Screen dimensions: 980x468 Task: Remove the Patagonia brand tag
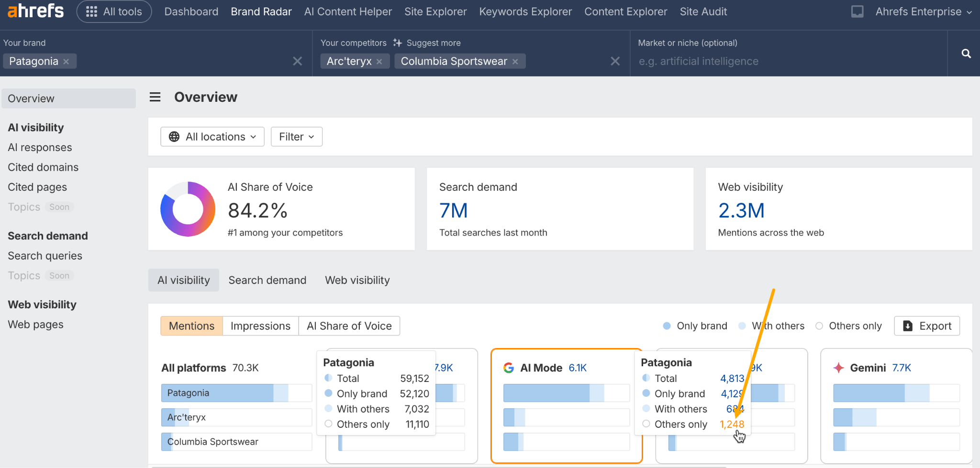tap(67, 62)
